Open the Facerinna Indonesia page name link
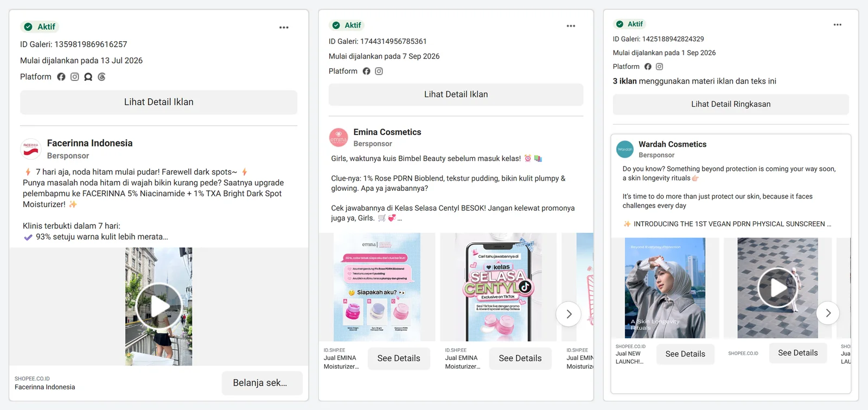 (x=90, y=143)
